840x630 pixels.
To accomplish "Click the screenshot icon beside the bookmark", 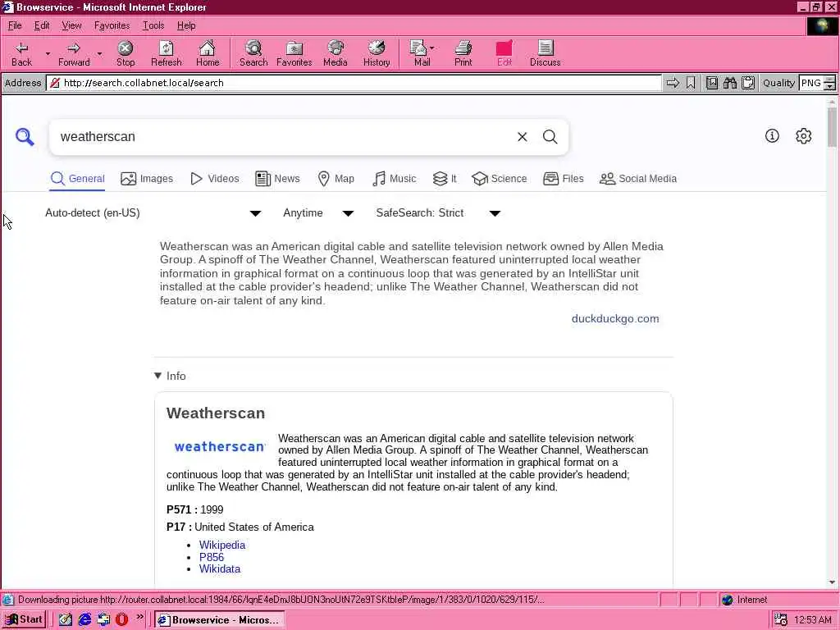I will (711, 83).
